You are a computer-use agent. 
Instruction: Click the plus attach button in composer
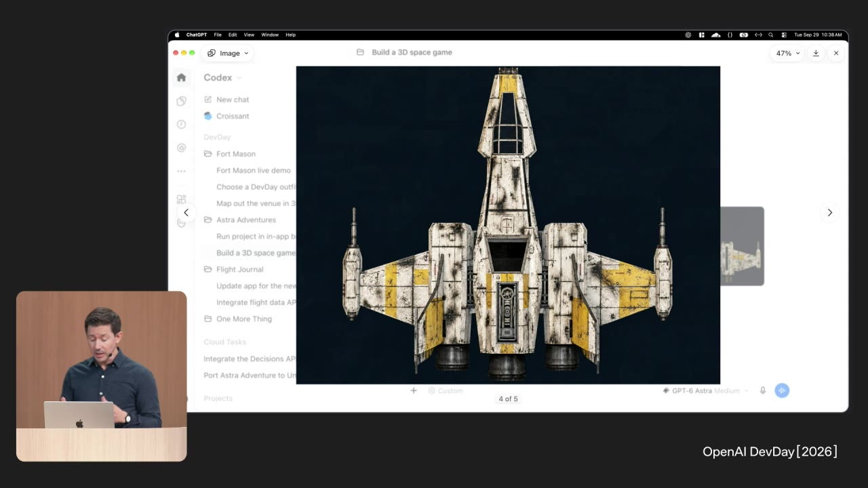click(x=413, y=390)
